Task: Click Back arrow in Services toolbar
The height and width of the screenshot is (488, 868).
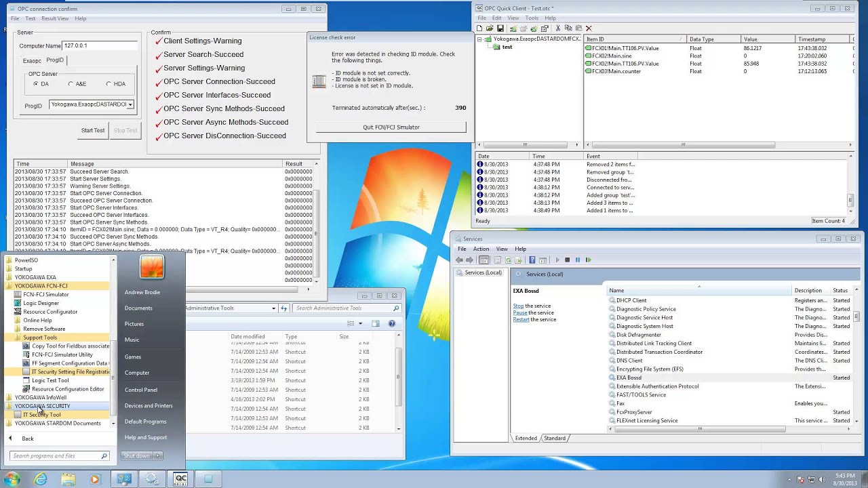Action: tap(459, 260)
